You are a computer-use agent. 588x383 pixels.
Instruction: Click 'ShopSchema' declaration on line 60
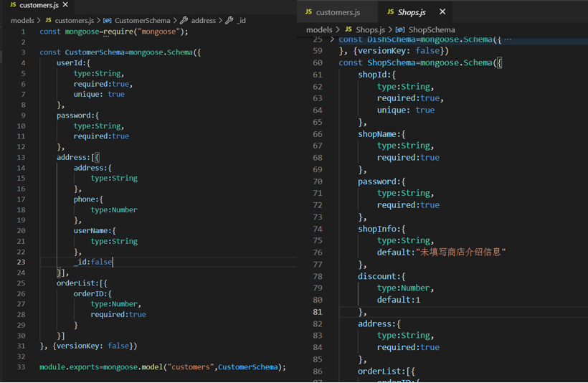392,63
